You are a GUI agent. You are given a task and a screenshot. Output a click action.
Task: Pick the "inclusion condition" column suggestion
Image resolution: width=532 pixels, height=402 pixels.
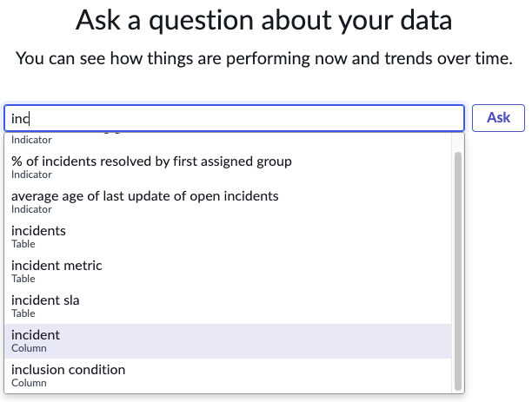228,376
